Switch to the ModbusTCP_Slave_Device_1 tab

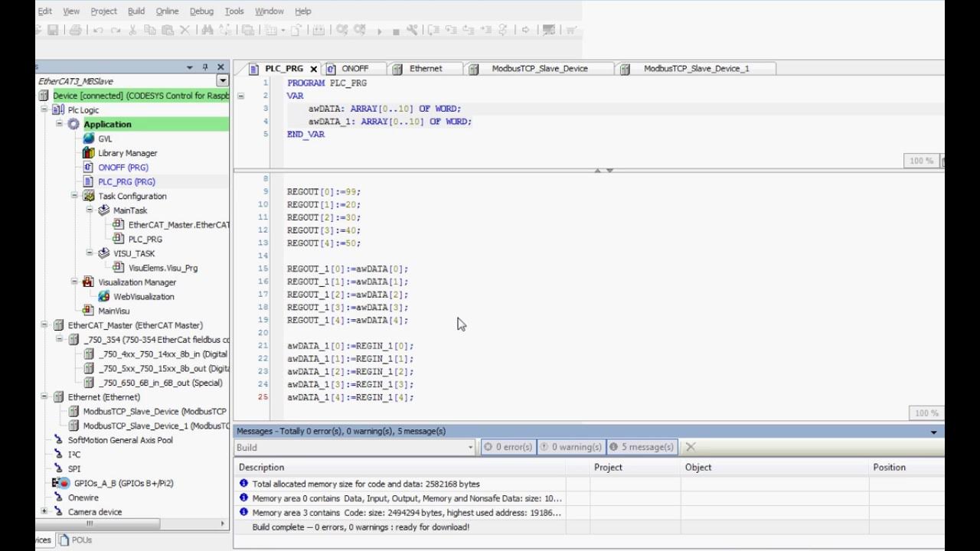pos(696,68)
